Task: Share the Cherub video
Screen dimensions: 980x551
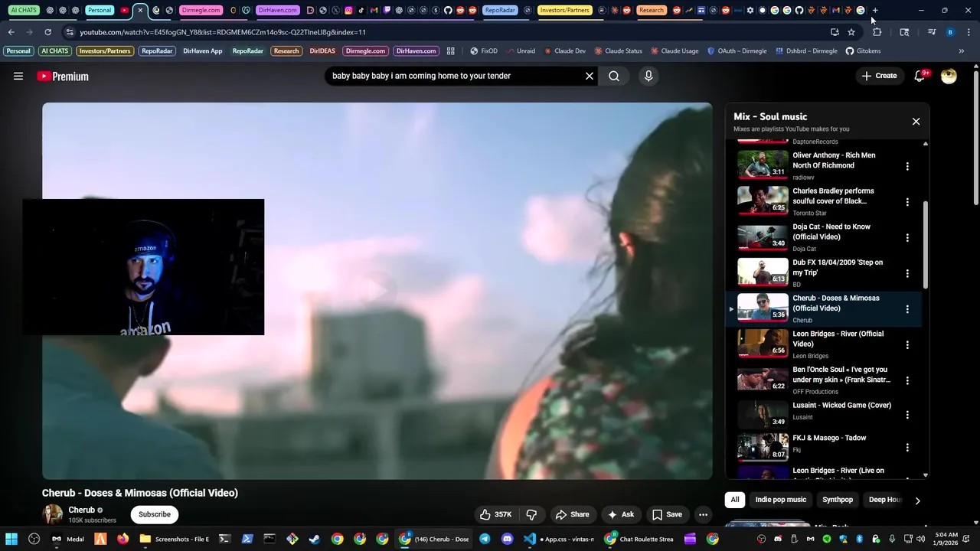Action: [572, 514]
